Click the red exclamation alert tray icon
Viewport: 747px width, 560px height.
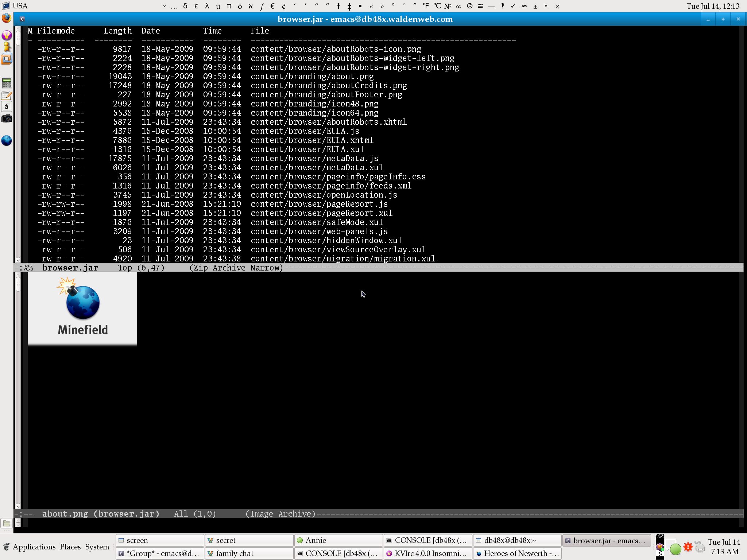point(688,547)
